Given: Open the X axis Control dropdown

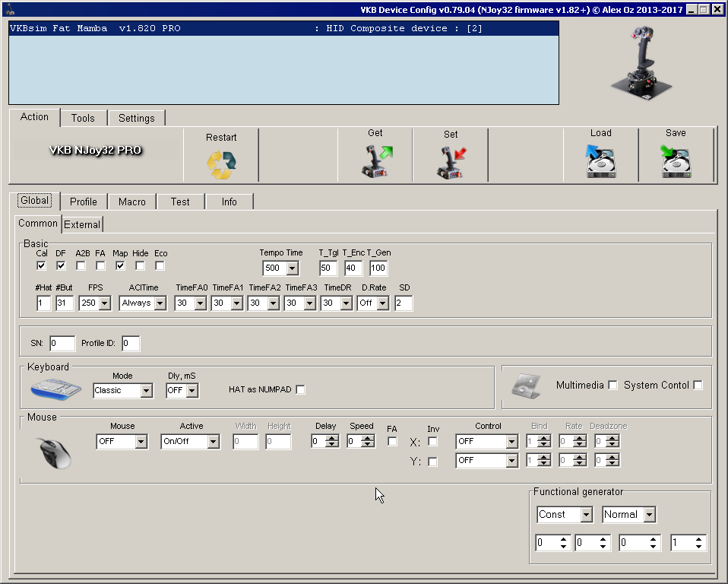Looking at the screenshot, I should coord(511,441).
